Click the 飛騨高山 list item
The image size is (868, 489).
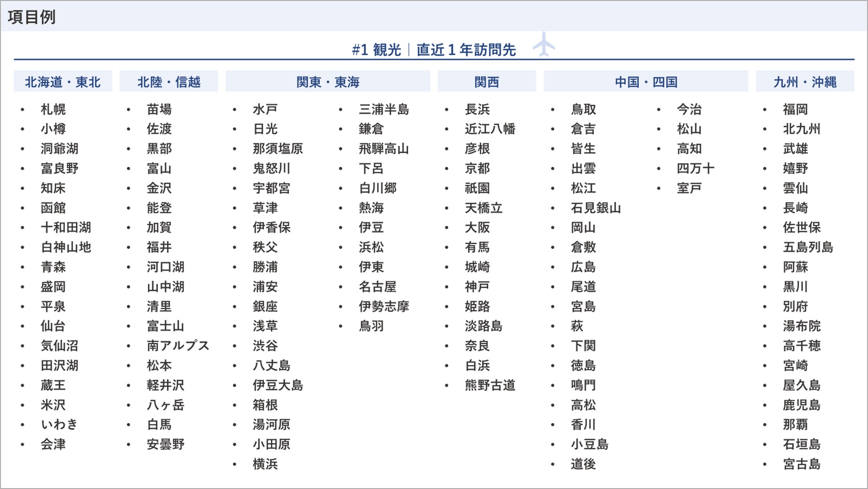384,149
